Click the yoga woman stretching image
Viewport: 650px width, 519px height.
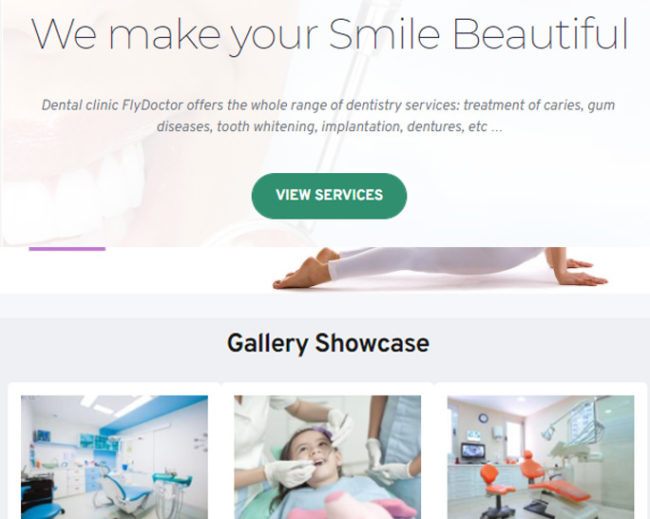(x=440, y=268)
